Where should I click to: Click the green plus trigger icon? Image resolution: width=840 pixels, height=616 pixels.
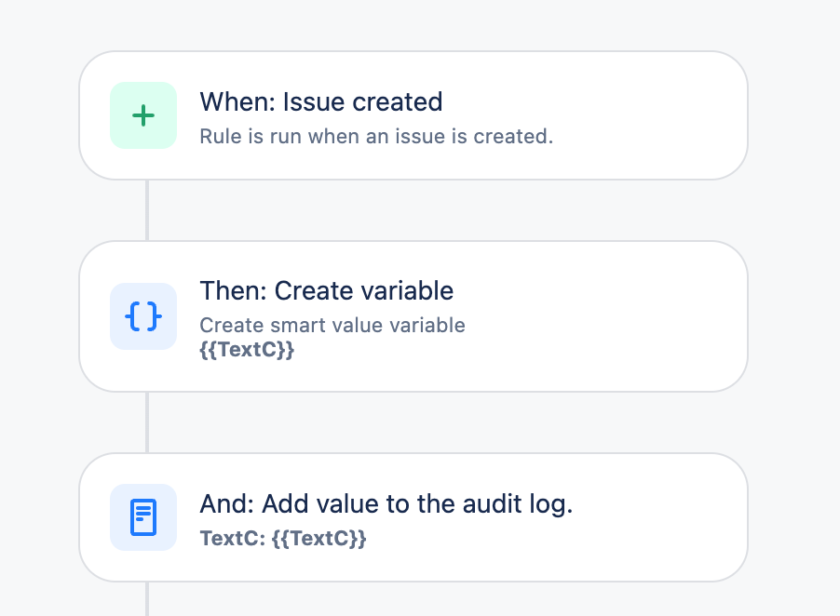click(x=143, y=115)
